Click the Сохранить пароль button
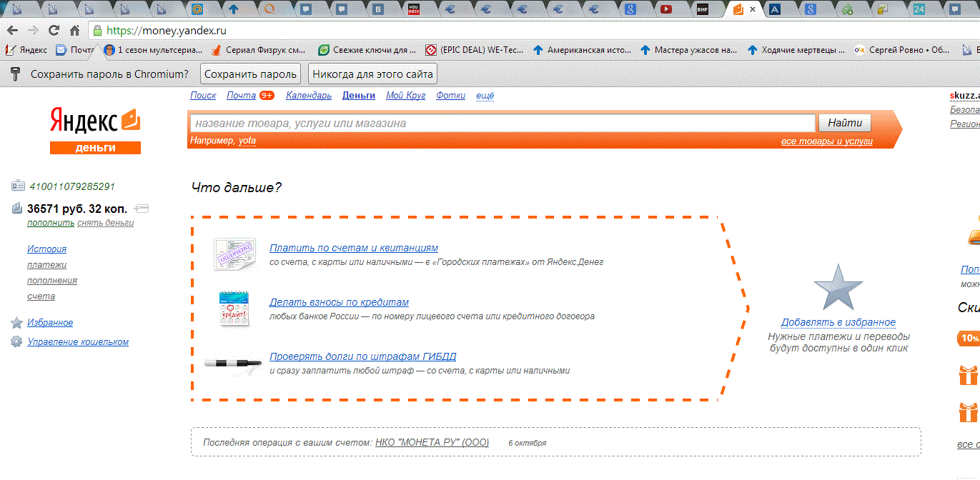Image resolution: width=980 pixels, height=480 pixels. (250, 74)
